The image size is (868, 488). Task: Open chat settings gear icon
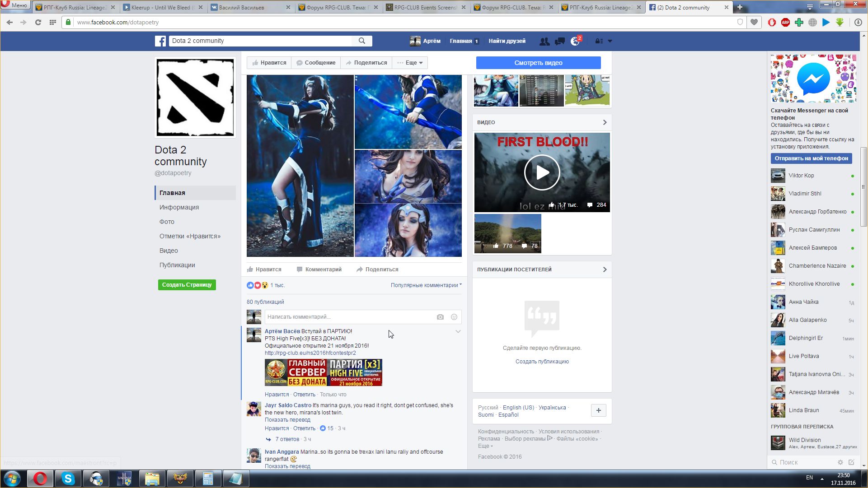[x=840, y=462]
